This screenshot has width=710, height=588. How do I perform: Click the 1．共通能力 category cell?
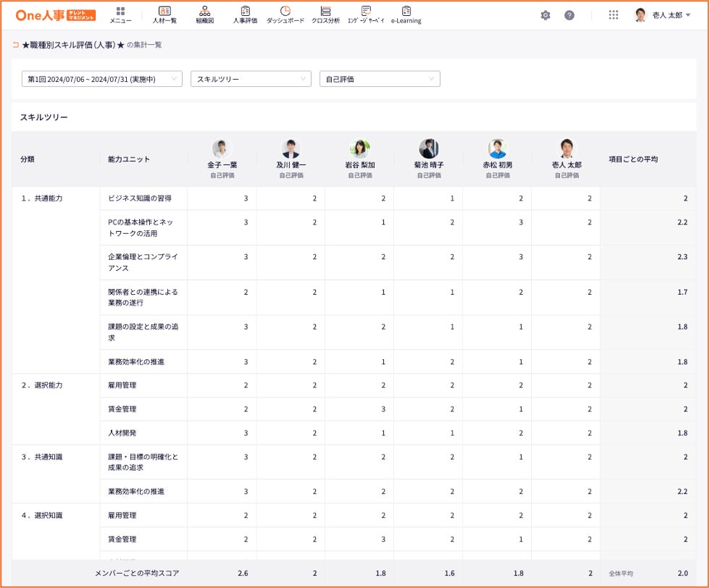pos(42,198)
